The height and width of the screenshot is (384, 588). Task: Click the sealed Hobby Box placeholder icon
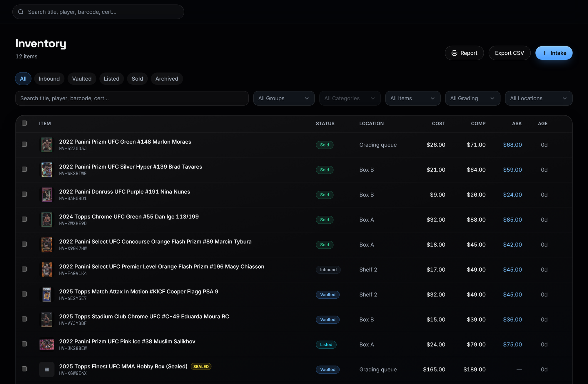[x=47, y=370]
